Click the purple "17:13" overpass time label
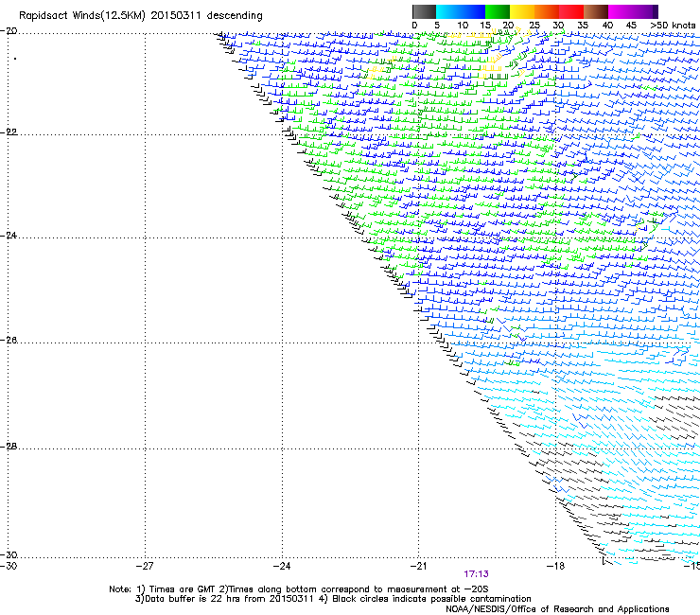The height and width of the screenshot is (615, 700). coord(476,574)
